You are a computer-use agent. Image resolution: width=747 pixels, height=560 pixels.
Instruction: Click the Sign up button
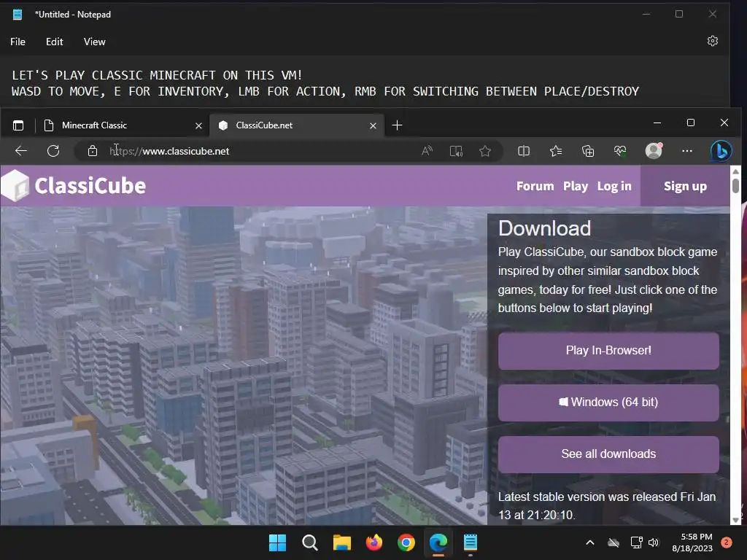[x=685, y=186]
